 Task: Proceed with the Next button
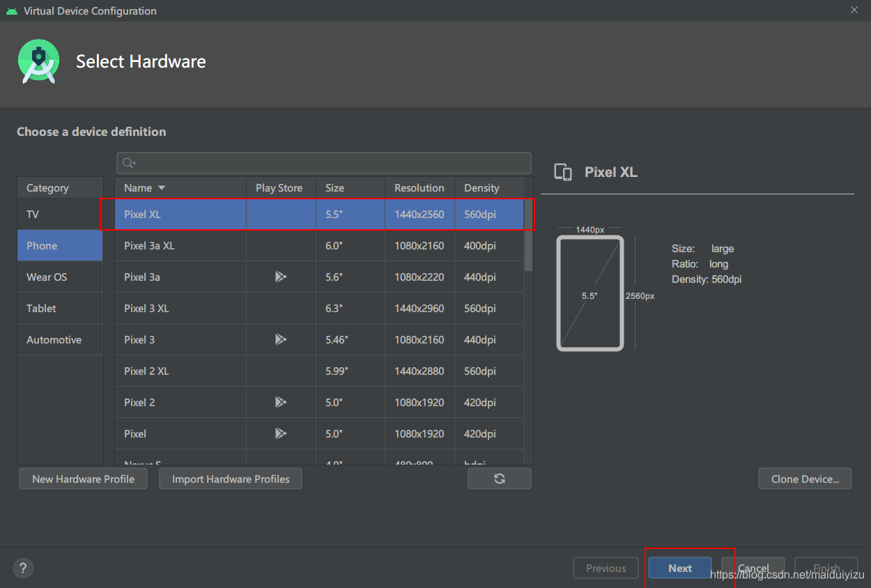[680, 568]
